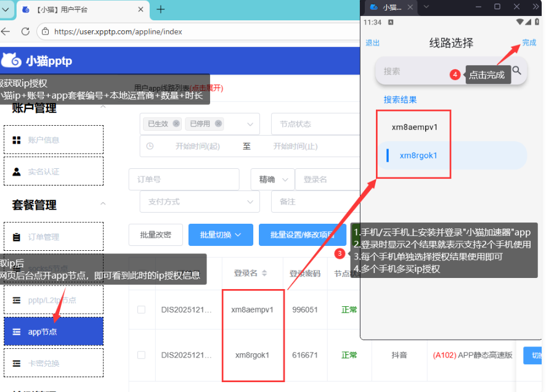Focus the 备注 input field
This screenshot has width=546, height=392.
(x=316, y=202)
